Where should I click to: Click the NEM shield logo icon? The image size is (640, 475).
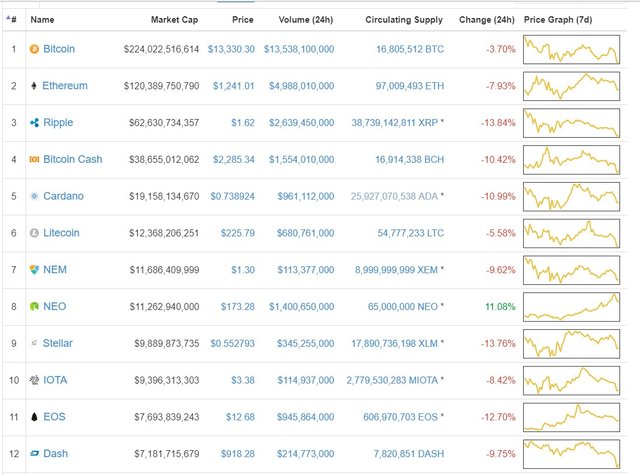[x=34, y=270]
